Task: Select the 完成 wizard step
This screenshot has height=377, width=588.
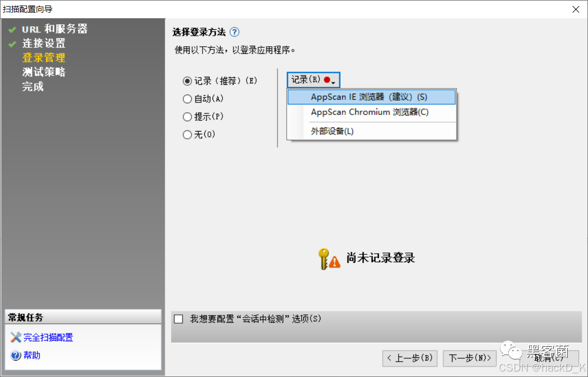Action: (33, 86)
